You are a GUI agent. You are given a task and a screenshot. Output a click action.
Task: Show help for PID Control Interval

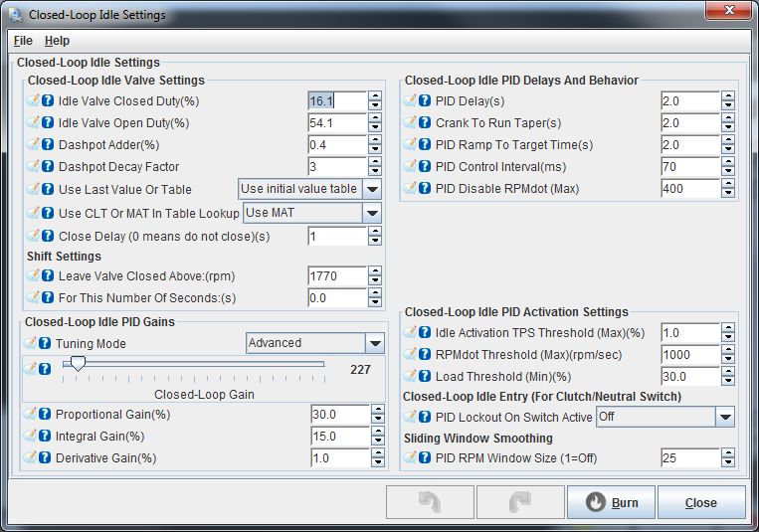(x=425, y=167)
